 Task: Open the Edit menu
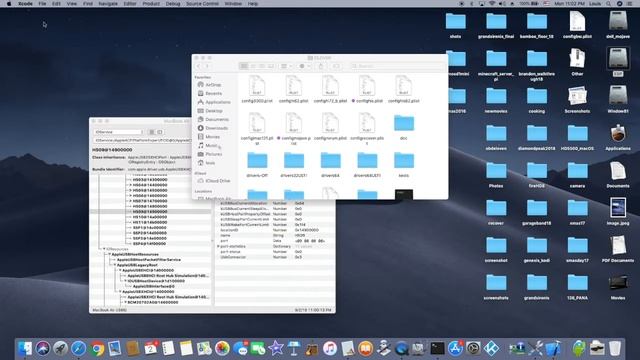click(x=56, y=4)
